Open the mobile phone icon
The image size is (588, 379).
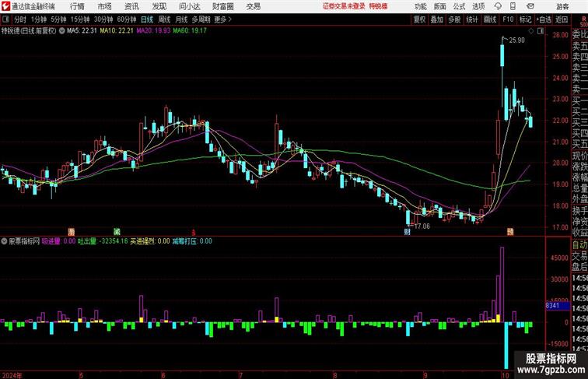[x=513, y=6]
